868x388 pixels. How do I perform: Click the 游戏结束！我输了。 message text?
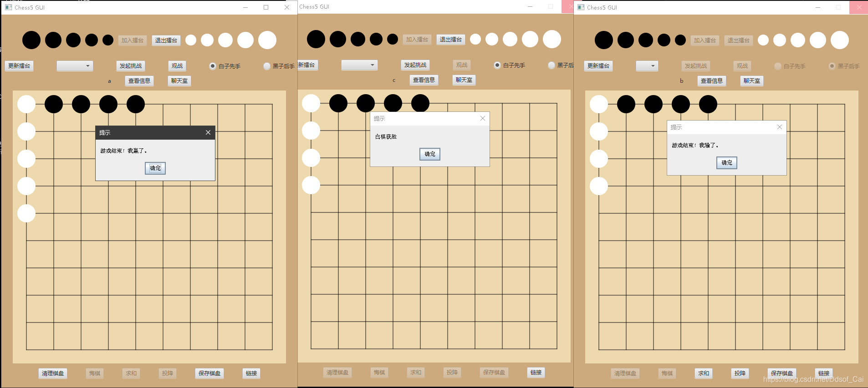click(695, 146)
